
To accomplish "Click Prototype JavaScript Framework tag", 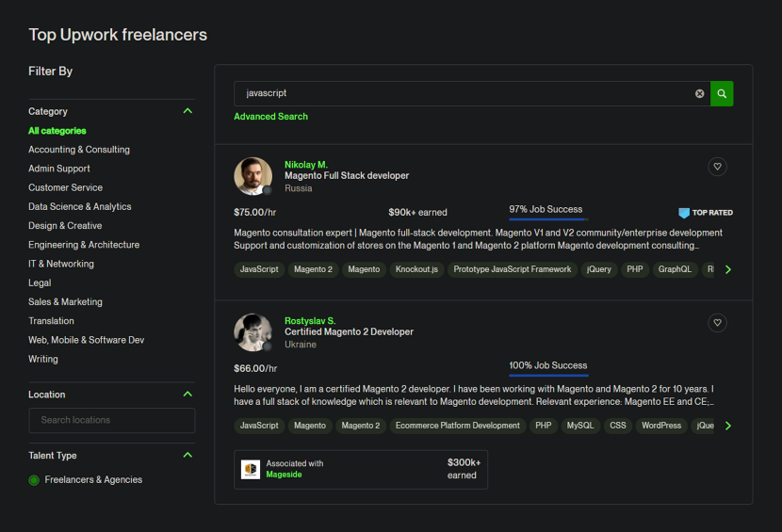I will (x=513, y=269).
